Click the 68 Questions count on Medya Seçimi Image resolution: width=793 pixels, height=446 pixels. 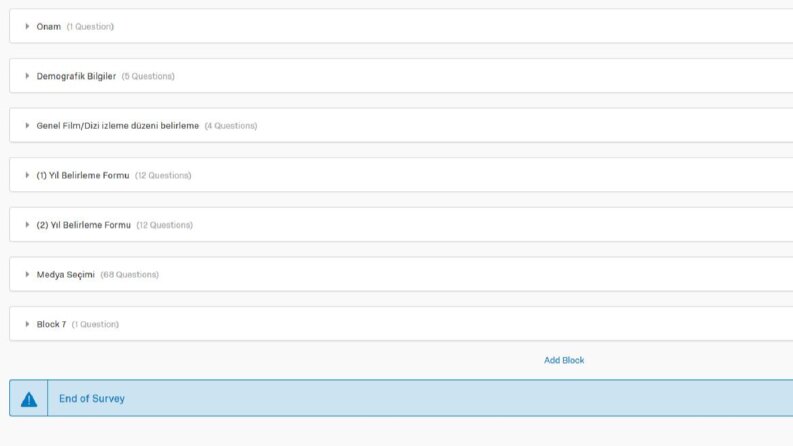pyautogui.click(x=129, y=275)
